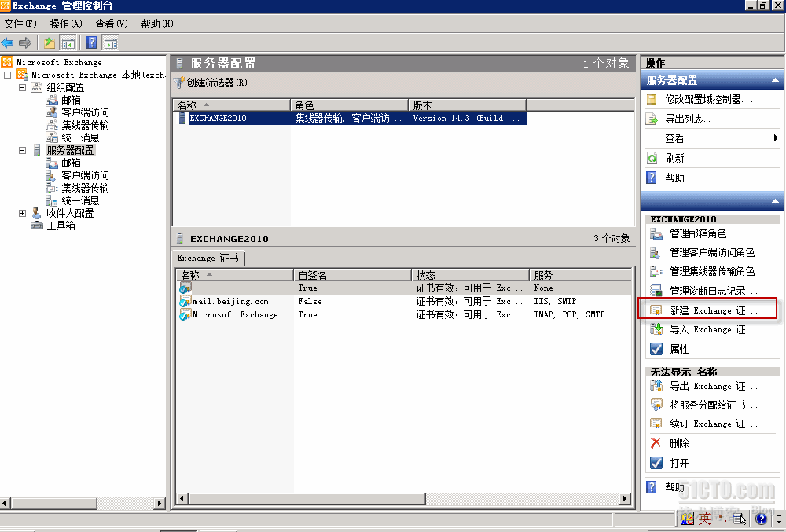786x532 pixels.
Task: Collapse the 服务器配置 actions section arrow
Action: point(775,80)
